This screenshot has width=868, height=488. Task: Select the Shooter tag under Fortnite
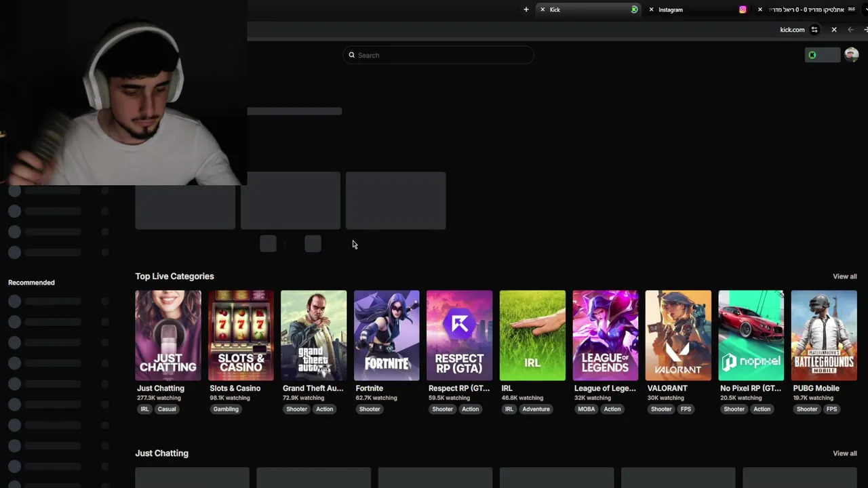(x=370, y=409)
